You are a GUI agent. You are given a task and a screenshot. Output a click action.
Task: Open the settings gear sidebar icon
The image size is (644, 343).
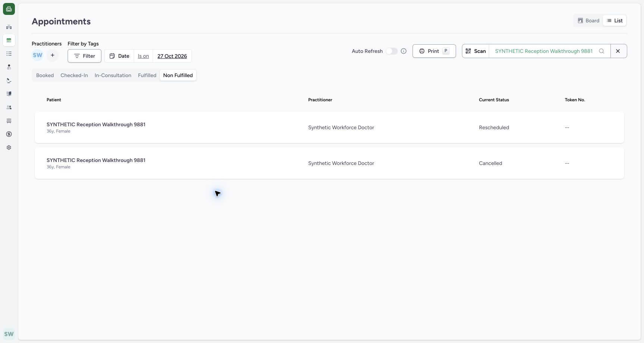pos(9,147)
